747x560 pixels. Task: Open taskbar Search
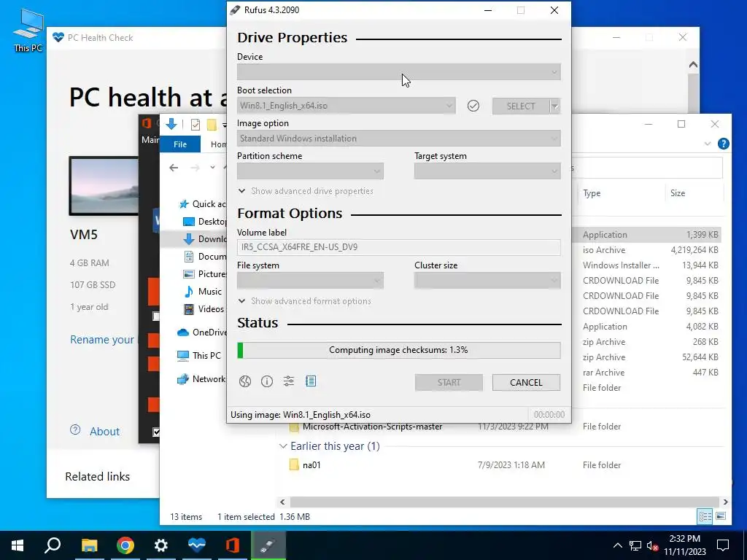coord(53,545)
